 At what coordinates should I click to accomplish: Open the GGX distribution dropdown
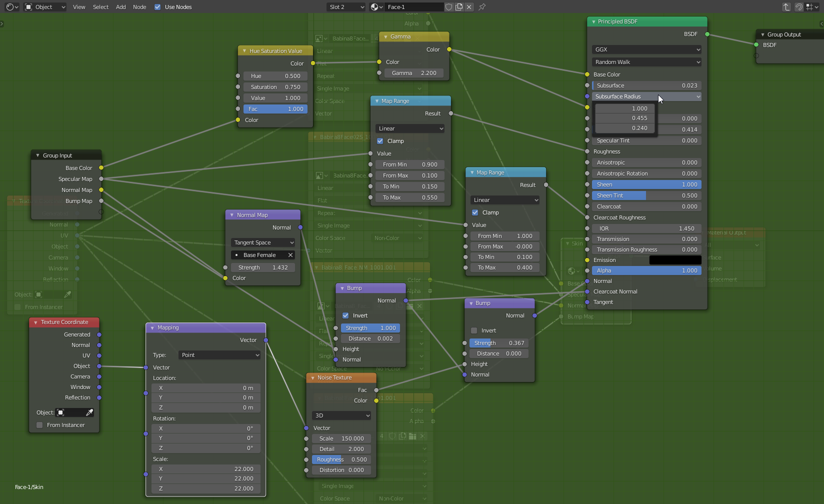(646, 49)
